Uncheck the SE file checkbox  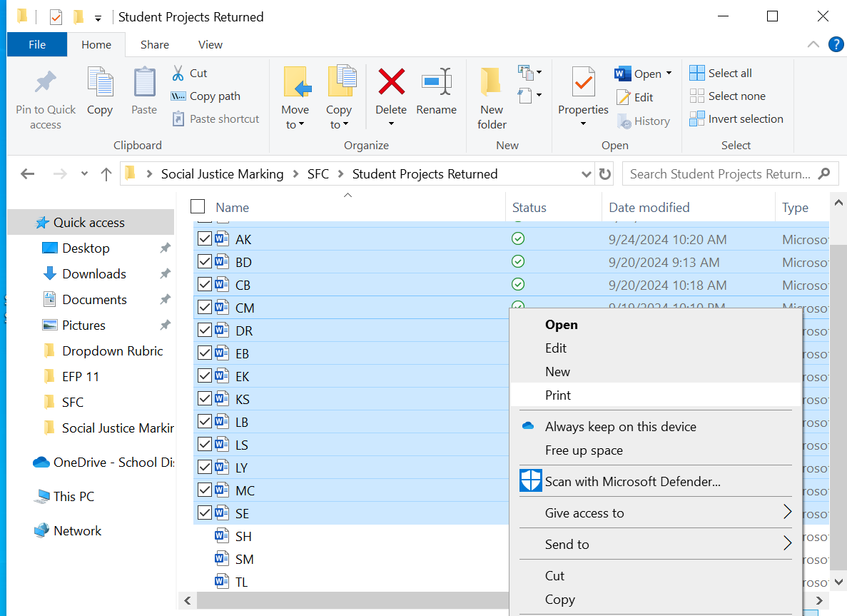click(x=205, y=513)
